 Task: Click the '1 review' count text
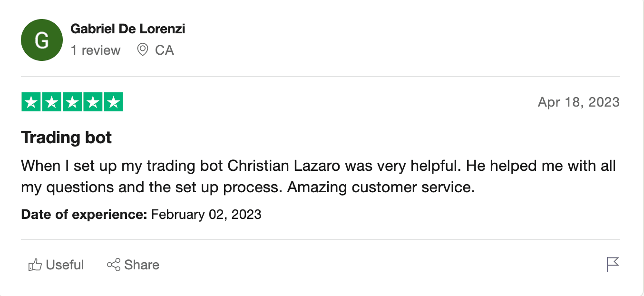96,50
